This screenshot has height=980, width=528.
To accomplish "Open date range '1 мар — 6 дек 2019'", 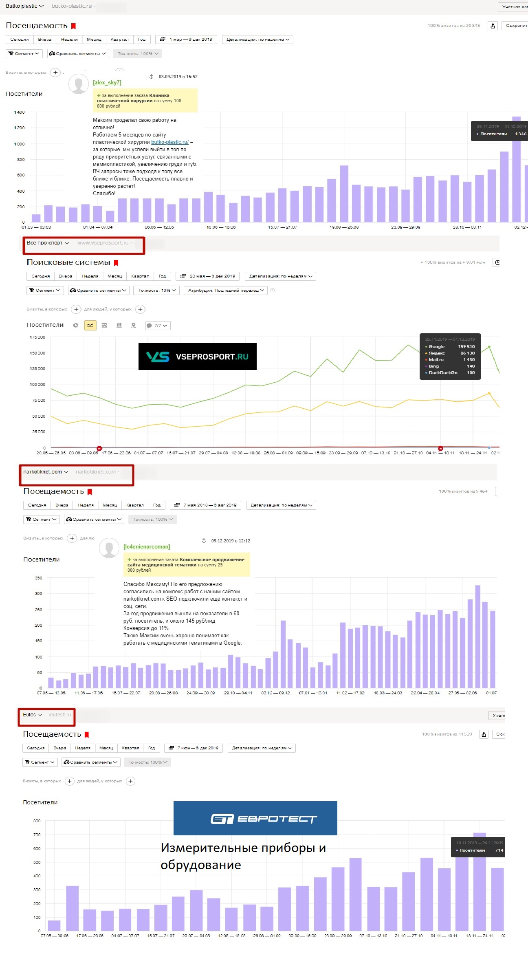I will (x=186, y=40).
